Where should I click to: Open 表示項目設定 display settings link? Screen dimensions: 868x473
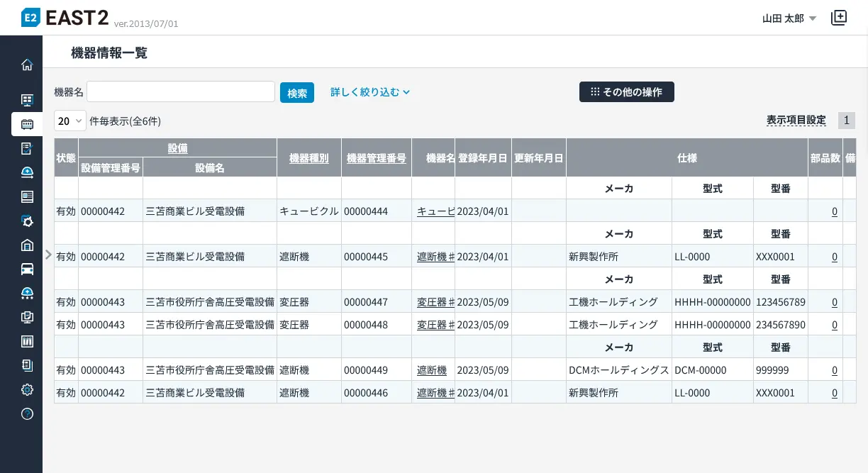click(796, 121)
